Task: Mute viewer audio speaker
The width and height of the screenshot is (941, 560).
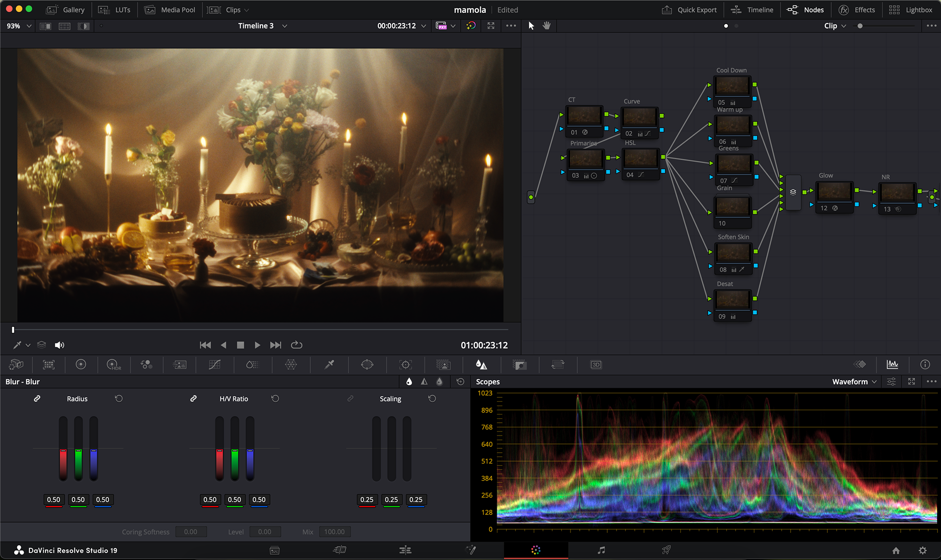Action: pos(59,345)
